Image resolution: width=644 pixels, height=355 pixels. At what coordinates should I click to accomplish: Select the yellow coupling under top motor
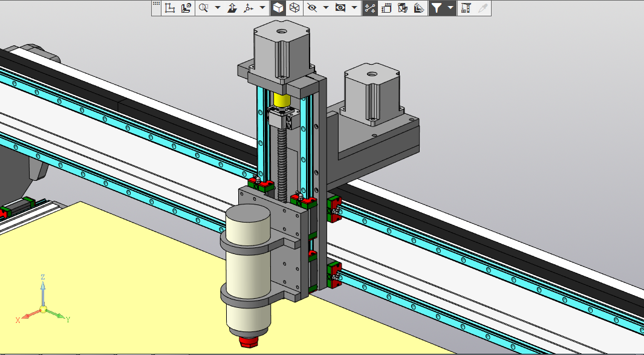pyautogui.click(x=282, y=100)
